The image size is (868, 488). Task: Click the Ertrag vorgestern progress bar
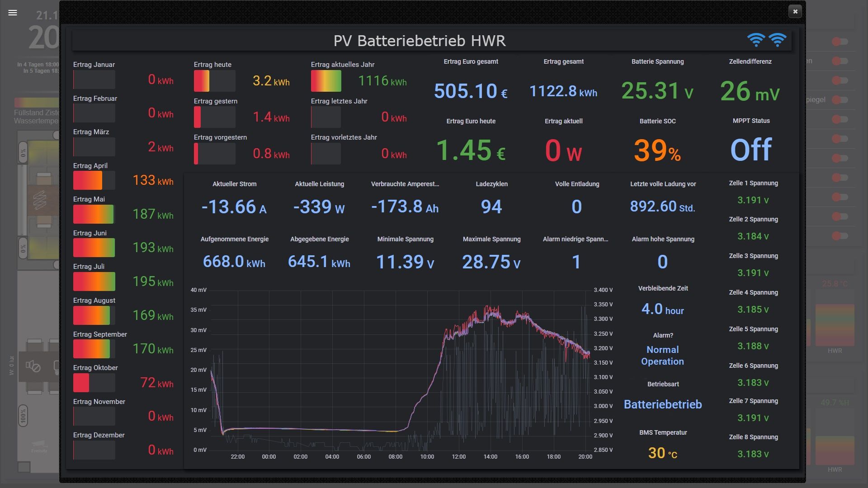click(215, 154)
